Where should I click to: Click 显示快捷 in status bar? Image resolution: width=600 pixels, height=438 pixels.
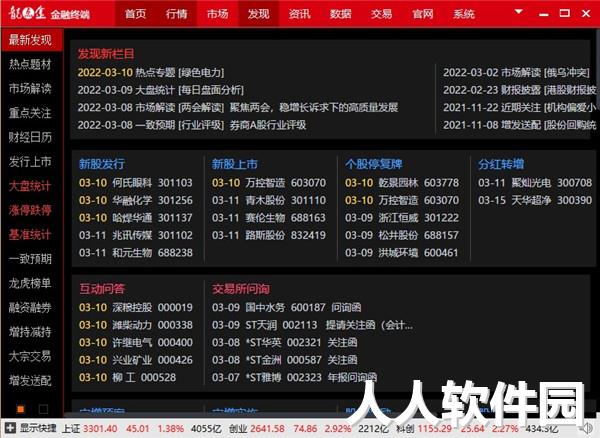point(38,428)
